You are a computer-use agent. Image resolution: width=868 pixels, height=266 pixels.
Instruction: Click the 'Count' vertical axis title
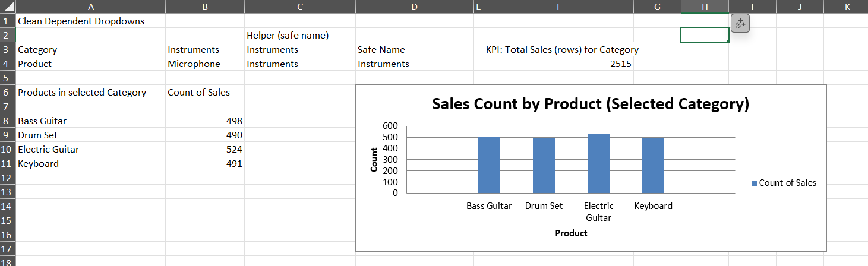tap(374, 159)
